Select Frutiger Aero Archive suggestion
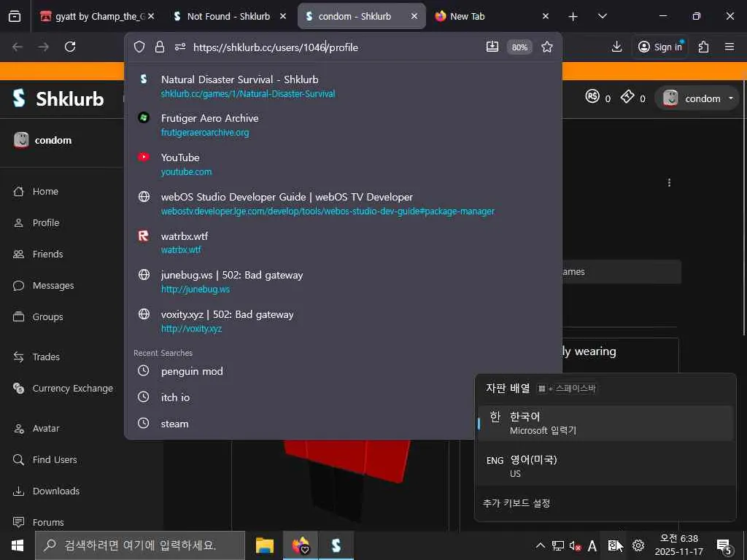The image size is (747, 560). pyautogui.click(x=343, y=125)
